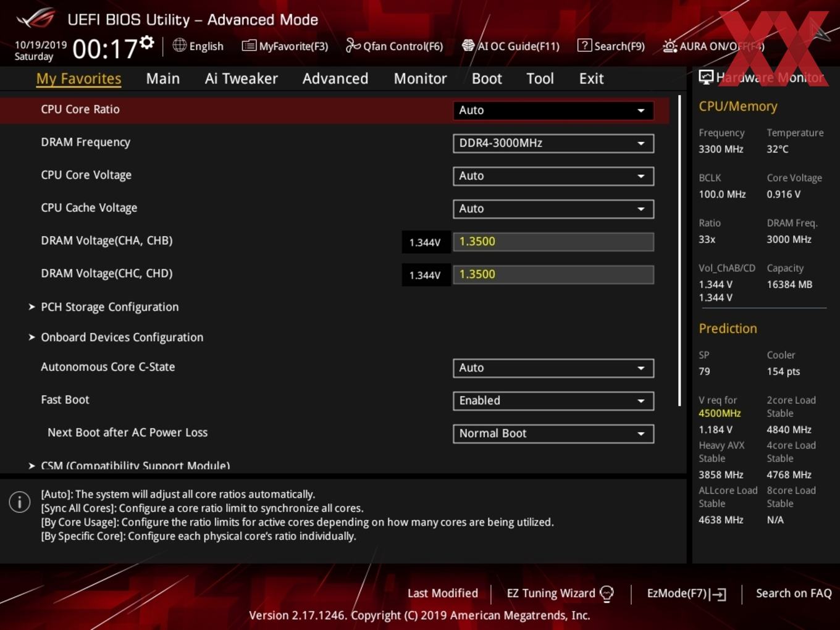Click the 10/19/2019 date
The image size is (840, 630).
click(x=41, y=45)
